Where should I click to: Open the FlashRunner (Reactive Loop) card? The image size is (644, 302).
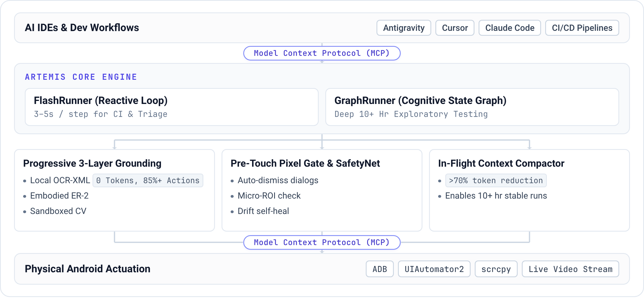[x=172, y=107]
